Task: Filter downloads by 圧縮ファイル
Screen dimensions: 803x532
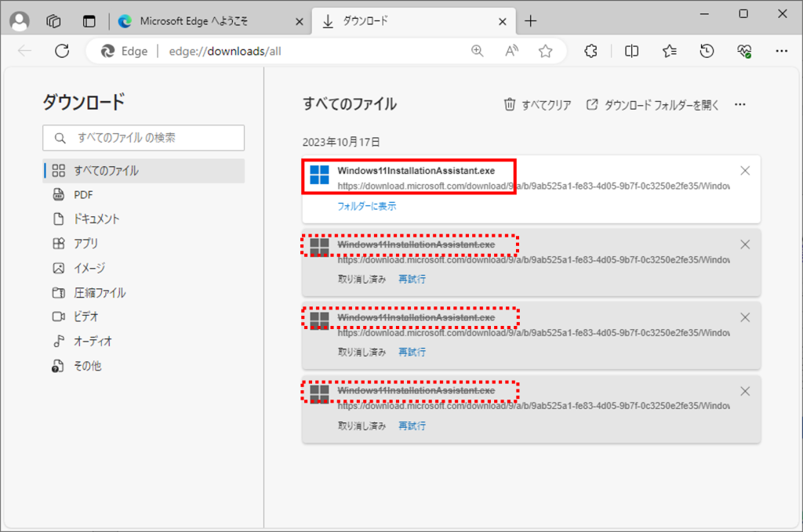Action: (x=144, y=292)
